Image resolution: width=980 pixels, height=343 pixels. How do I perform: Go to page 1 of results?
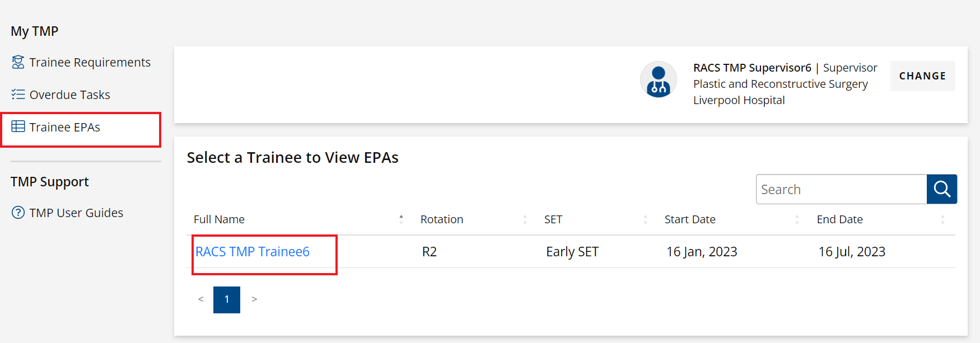pos(227,299)
